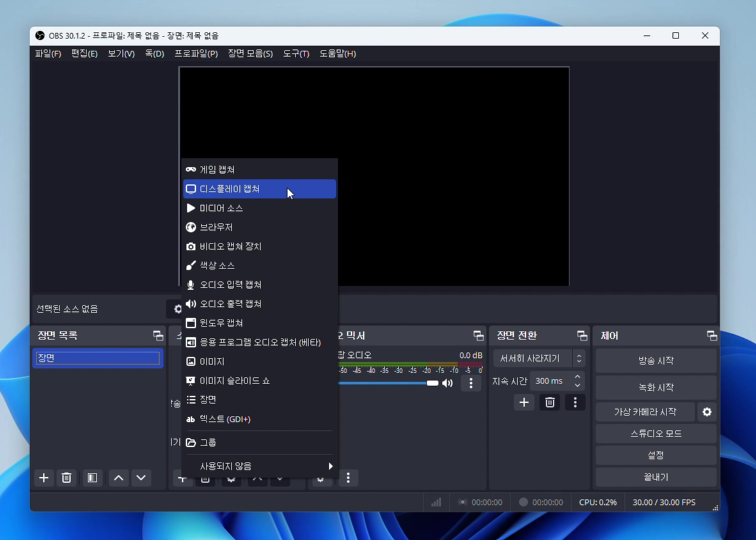Select the 장면 scene in scene list
756x540 pixels.
tap(98, 358)
